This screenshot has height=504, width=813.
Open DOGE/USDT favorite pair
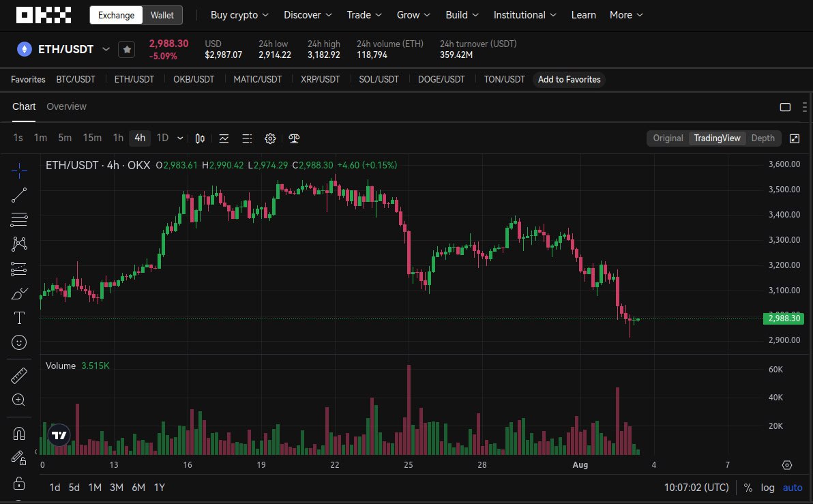[x=441, y=79]
